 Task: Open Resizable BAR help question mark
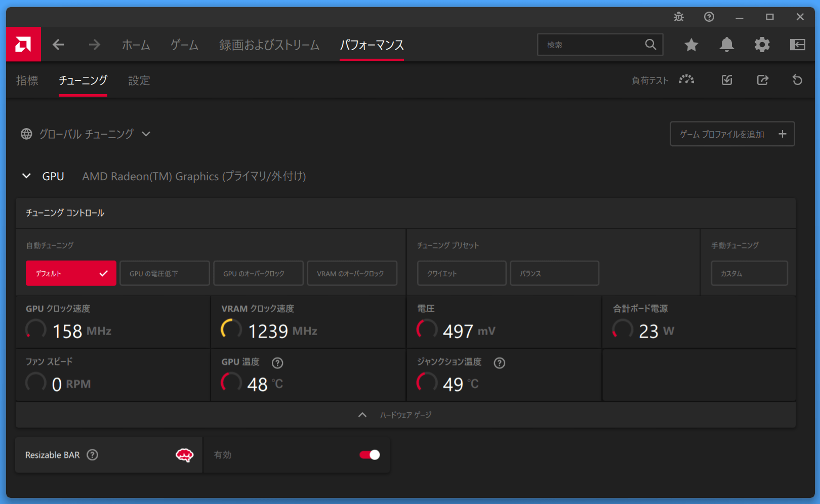coord(92,455)
